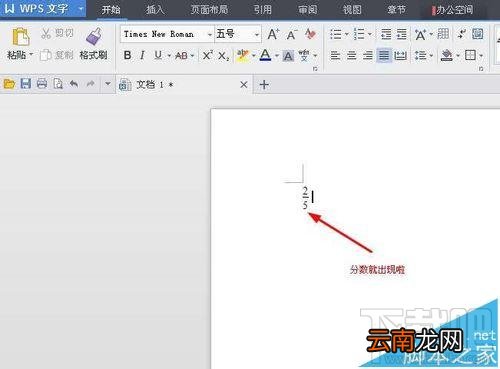Click the borders icon

tap(470, 55)
